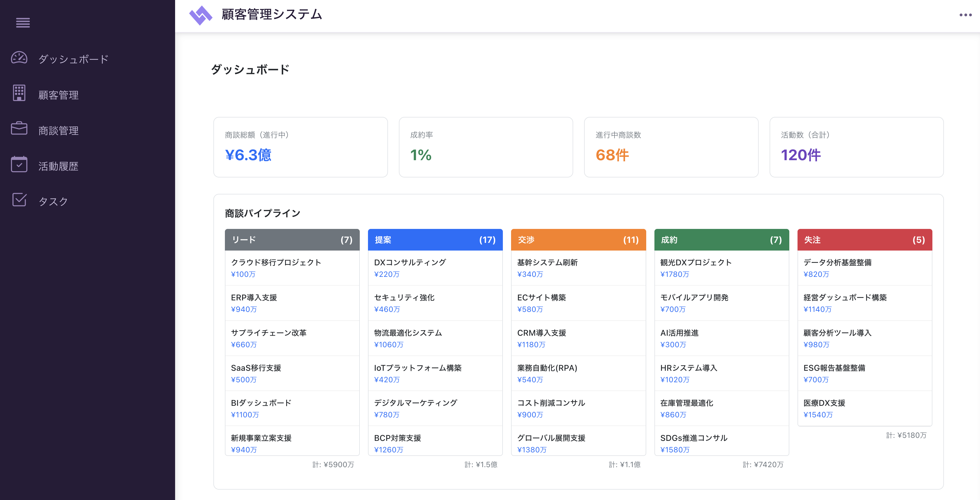The height and width of the screenshot is (500, 980).
Task: Open the DXコンサルティング deal card
Action: [435, 268]
